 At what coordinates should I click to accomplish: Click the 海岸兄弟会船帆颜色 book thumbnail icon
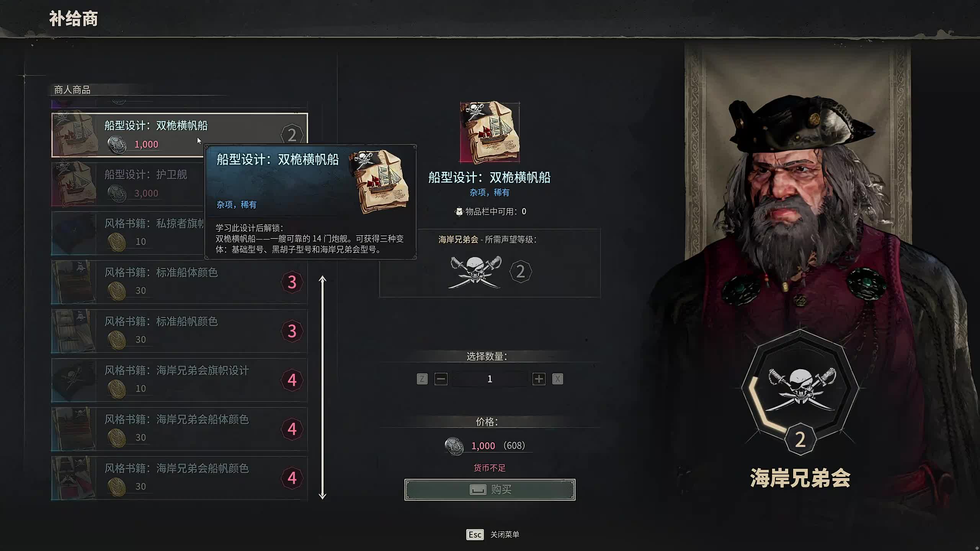pos(73,478)
